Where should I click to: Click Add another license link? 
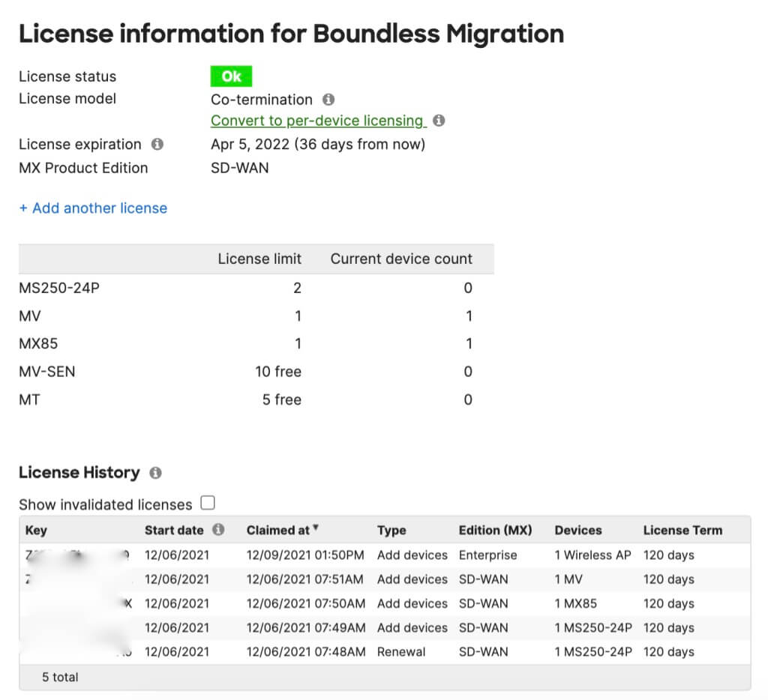(93, 208)
